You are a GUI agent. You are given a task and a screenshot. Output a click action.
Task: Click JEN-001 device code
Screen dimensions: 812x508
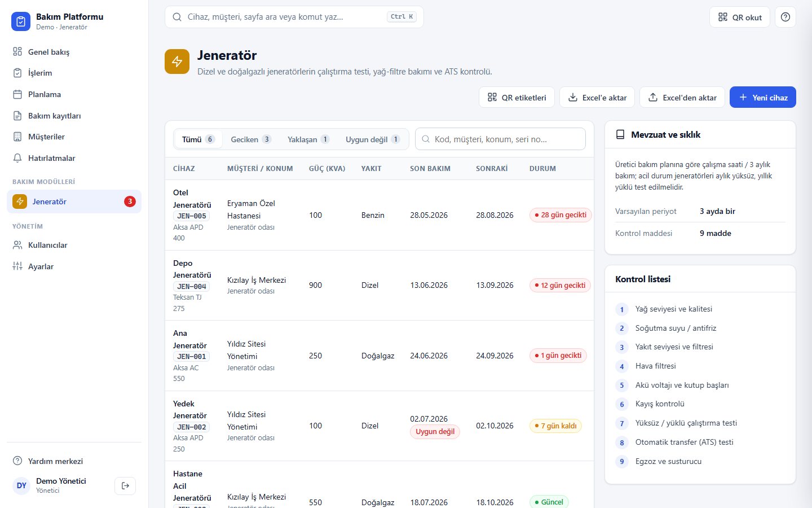click(192, 357)
